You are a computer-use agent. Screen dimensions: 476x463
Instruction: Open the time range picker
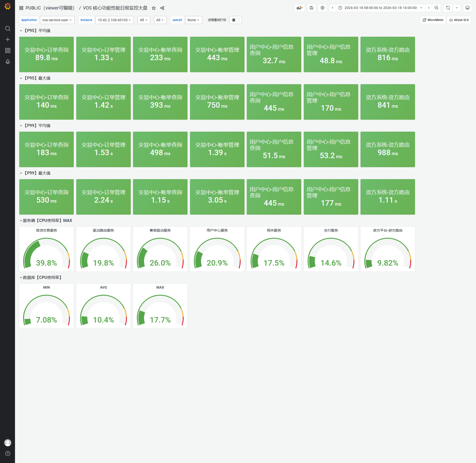click(380, 8)
